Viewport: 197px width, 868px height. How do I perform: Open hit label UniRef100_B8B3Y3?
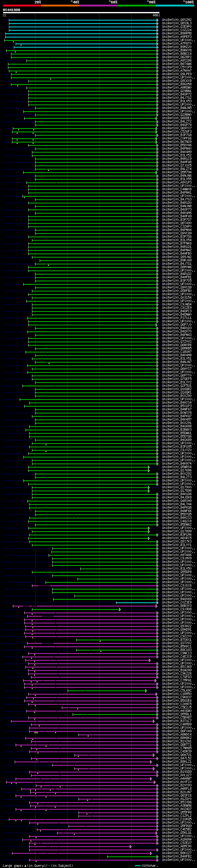click(x=176, y=606)
